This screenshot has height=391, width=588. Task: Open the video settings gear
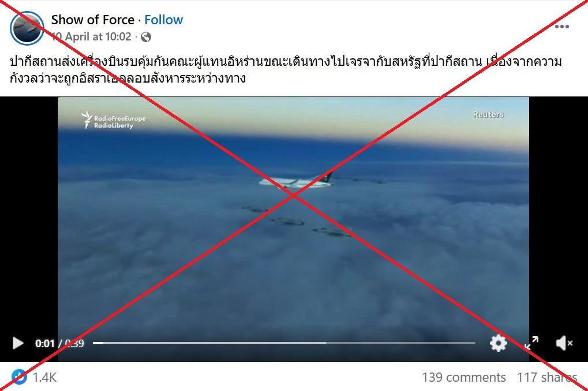[x=499, y=343]
